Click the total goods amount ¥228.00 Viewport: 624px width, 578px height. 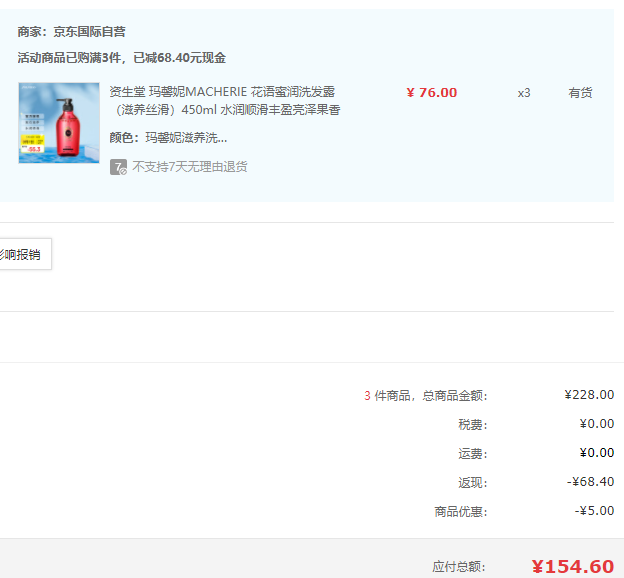pyautogui.click(x=589, y=394)
